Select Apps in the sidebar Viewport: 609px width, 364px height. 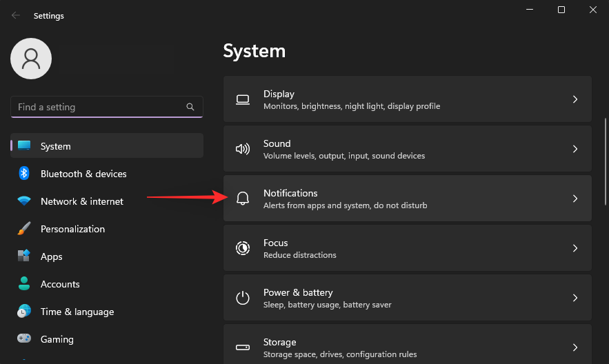coord(52,256)
